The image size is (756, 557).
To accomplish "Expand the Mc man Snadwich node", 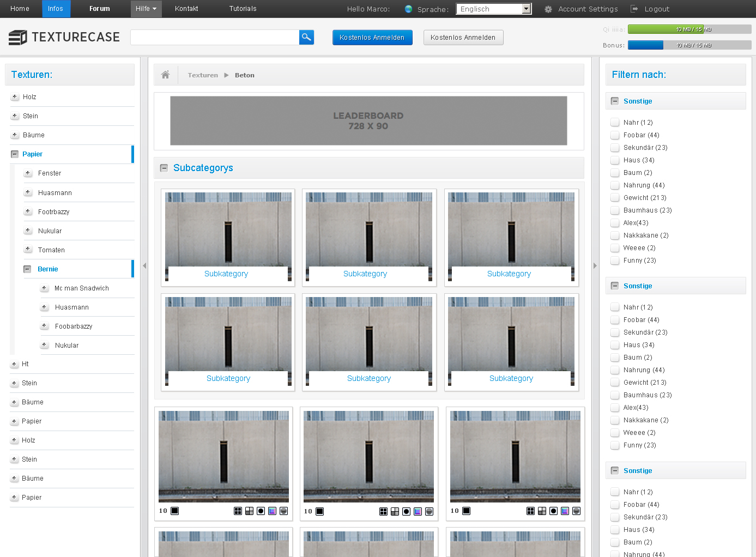I will [x=44, y=288].
